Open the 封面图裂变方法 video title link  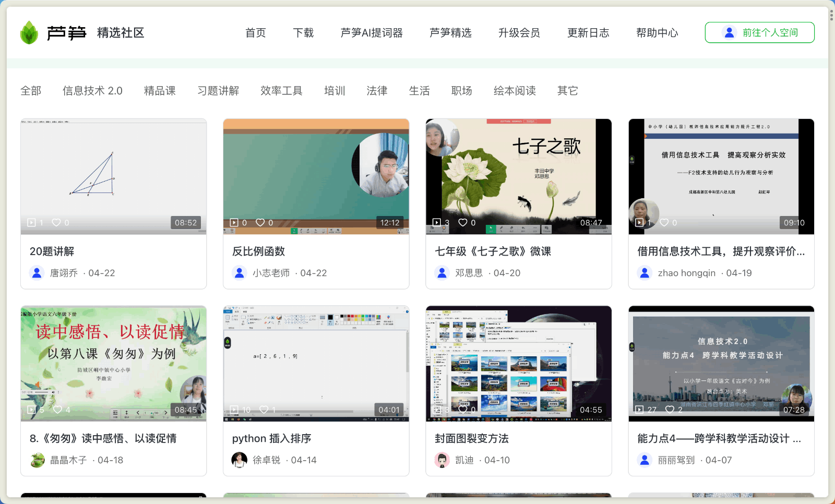coord(472,438)
